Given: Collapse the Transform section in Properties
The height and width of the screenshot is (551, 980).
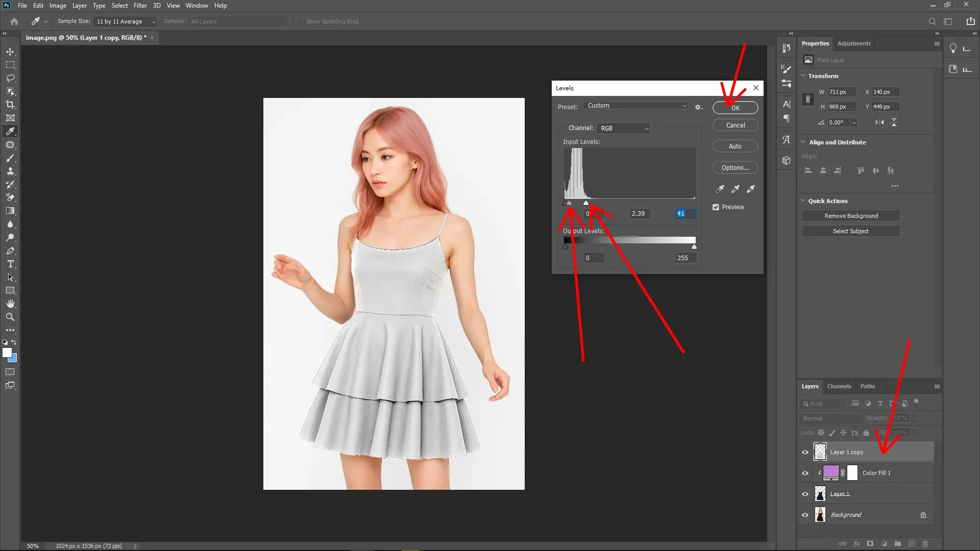Looking at the screenshot, I should click(802, 76).
